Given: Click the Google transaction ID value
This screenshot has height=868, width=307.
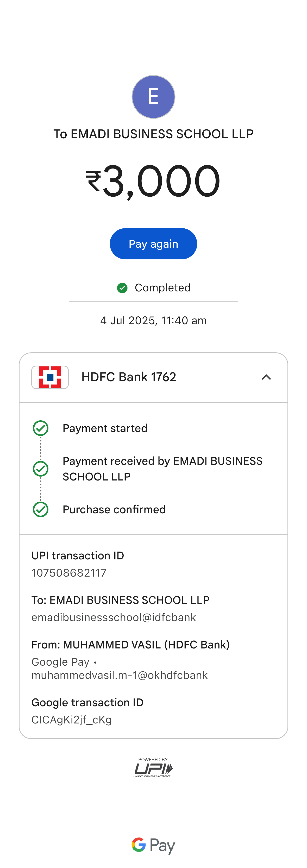Looking at the screenshot, I should click(71, 720).
